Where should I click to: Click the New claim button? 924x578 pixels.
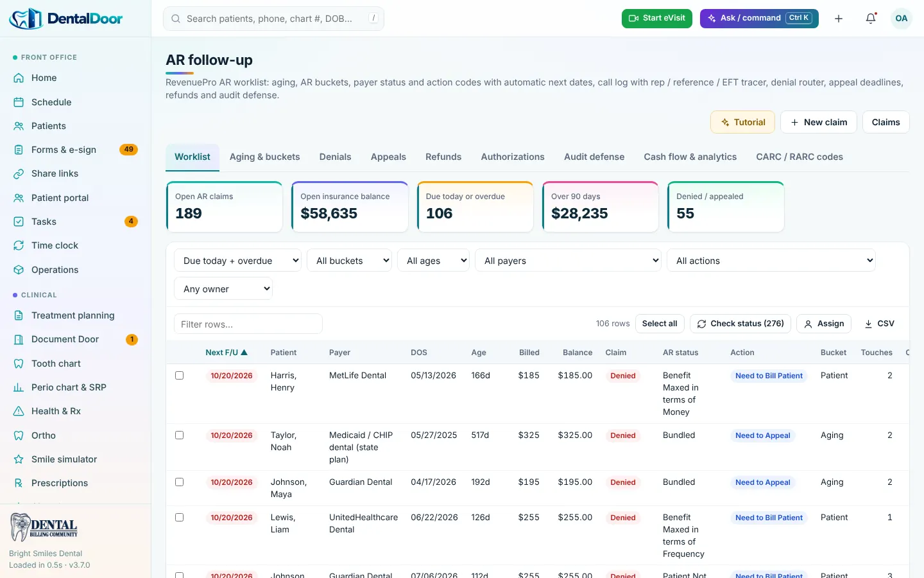[x=819, y=122]
